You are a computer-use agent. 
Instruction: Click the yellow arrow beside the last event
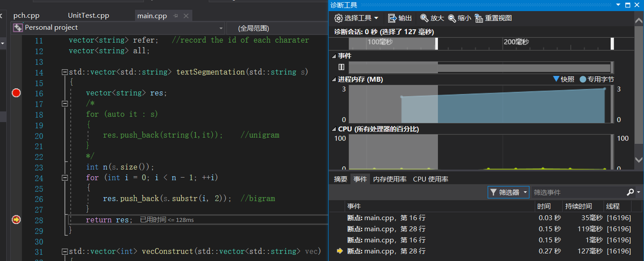coord(340,251)
